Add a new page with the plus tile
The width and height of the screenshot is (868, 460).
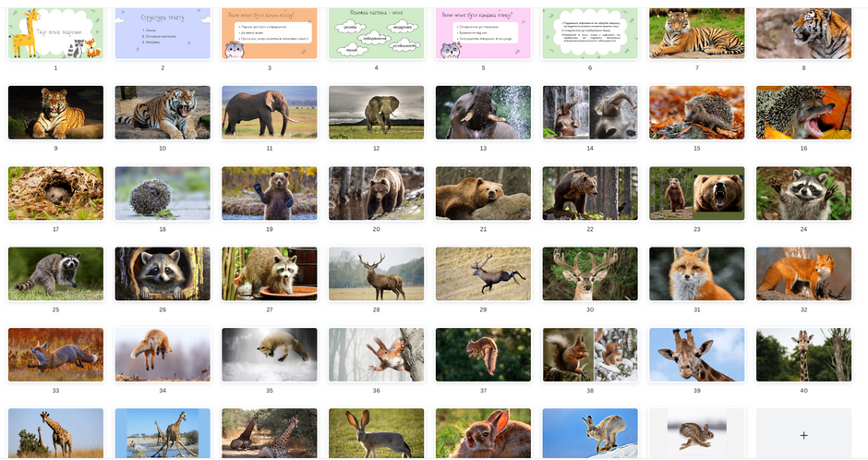pyautogui.click(x=803, y=434)
